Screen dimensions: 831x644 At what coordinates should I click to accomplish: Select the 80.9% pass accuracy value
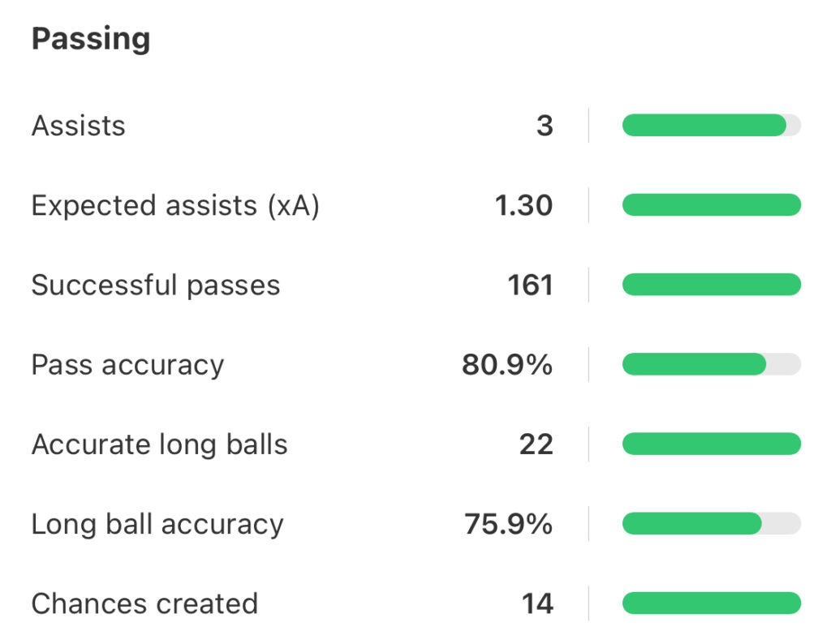coord(507,365)
